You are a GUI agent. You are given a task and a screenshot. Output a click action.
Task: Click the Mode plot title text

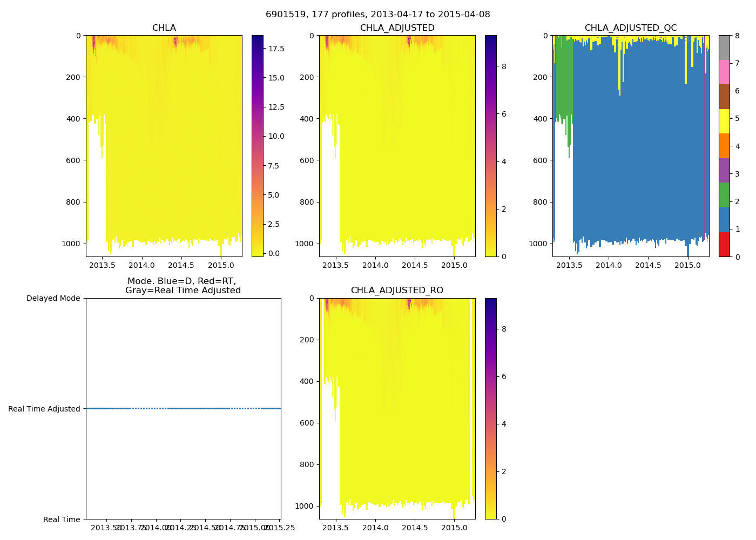[183, 286]
